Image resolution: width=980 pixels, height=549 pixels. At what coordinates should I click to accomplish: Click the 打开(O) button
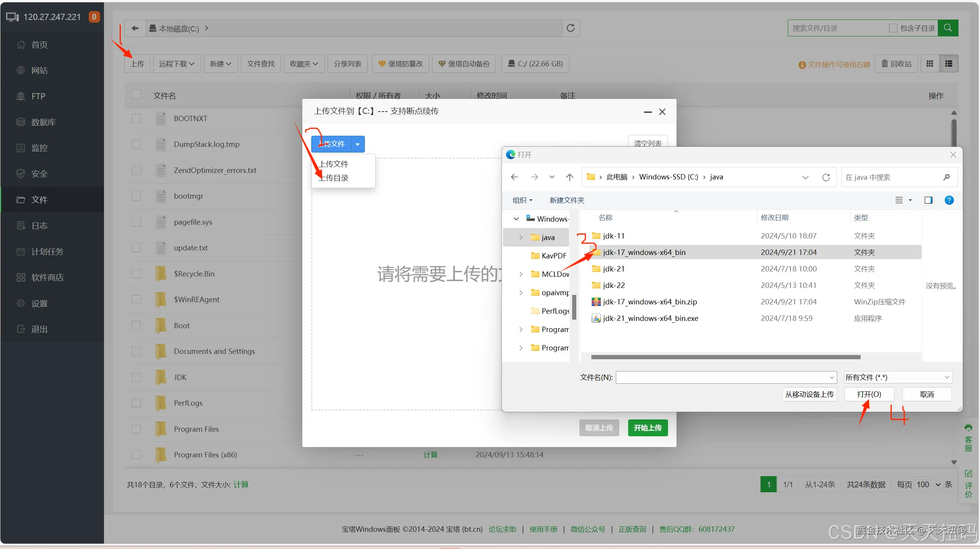(x=869, y=394)
